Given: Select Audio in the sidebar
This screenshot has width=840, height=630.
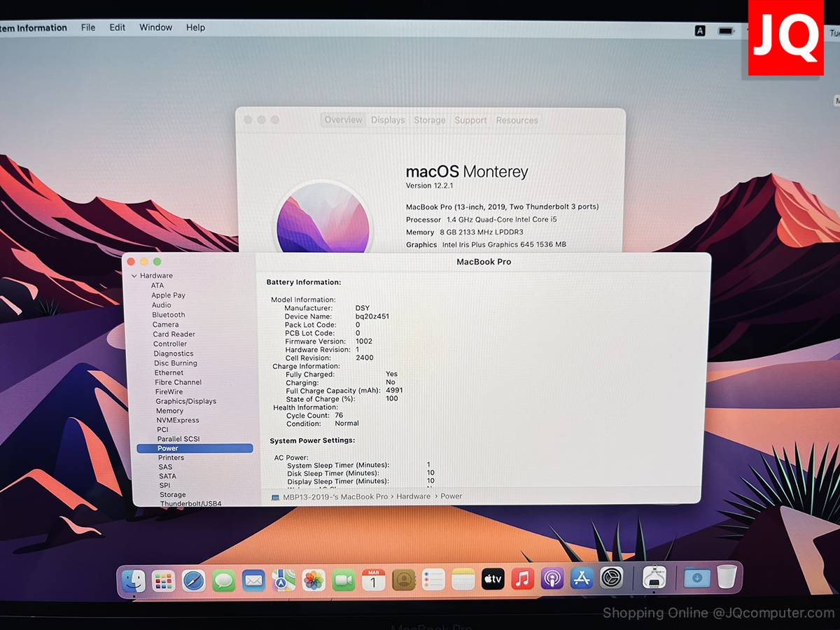Looking at the screenshot, I should point(162,305).
